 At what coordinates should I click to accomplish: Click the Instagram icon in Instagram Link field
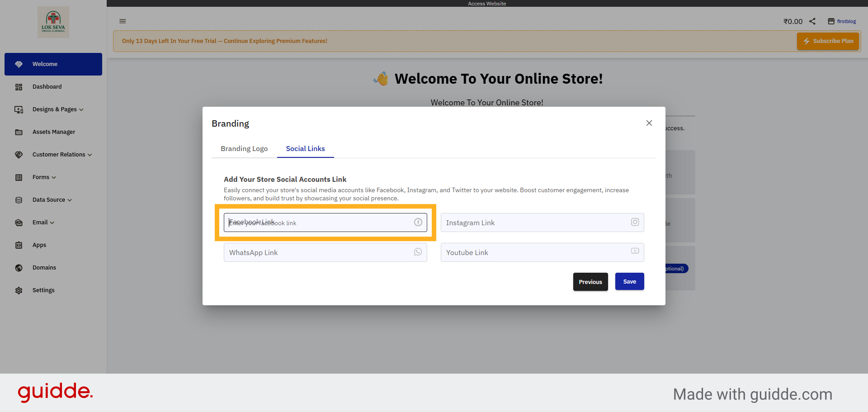pyautogui.click(x=635, y=222)
